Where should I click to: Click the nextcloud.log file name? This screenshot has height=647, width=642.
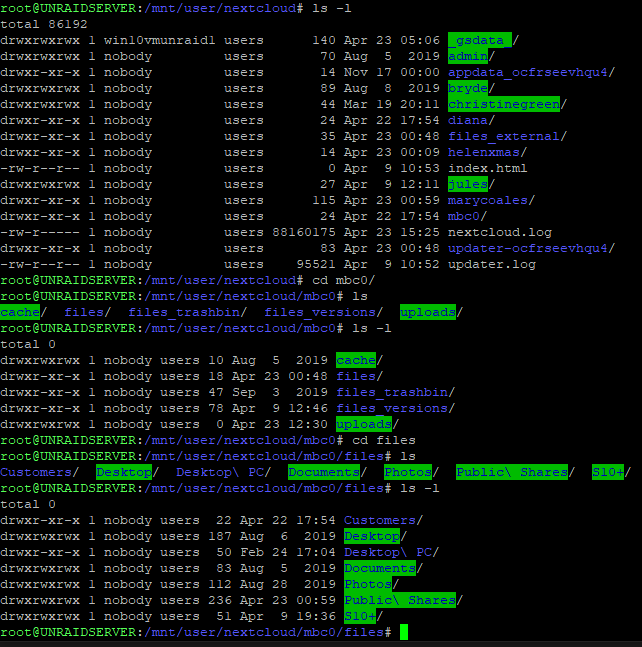pyautogui.click(x=500, y=232)
